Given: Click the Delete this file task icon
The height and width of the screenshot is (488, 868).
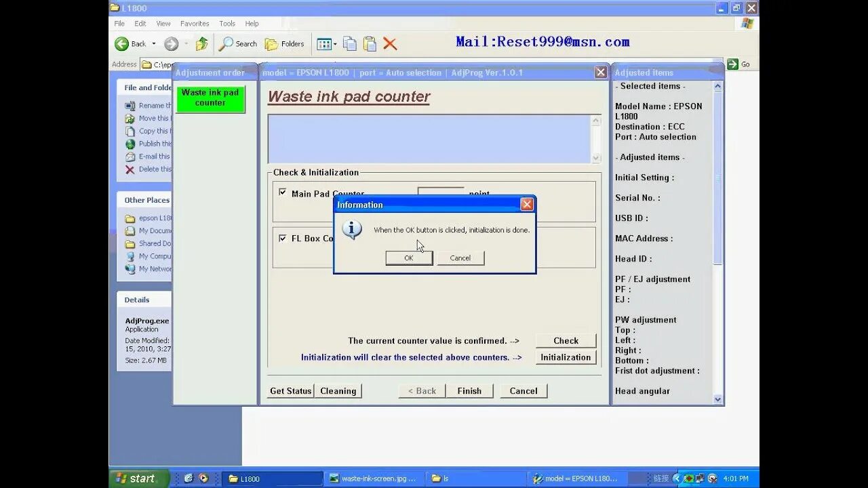Looking at the screenshot, I should click(x=130, y=169).
